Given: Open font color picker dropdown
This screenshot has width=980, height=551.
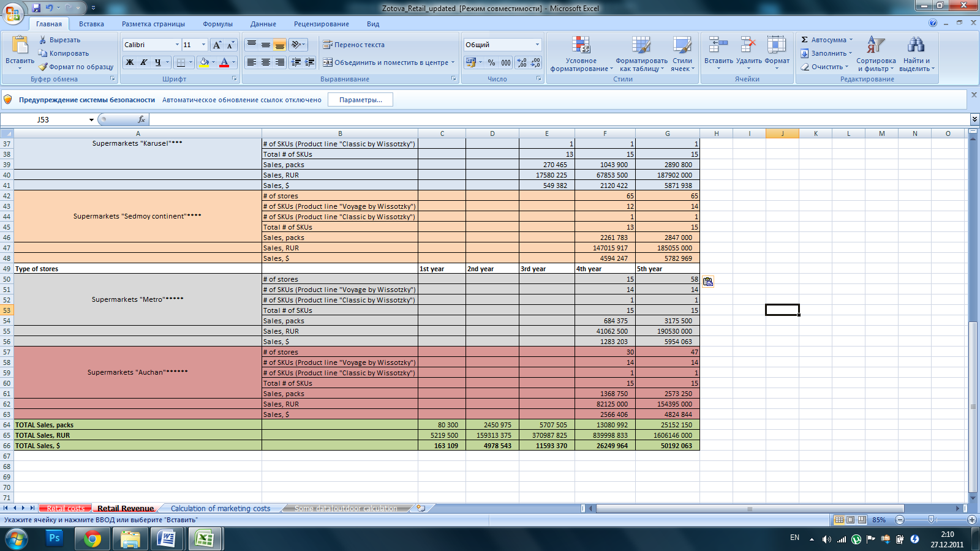Looking at the screenshot, I should coord(233,62).
